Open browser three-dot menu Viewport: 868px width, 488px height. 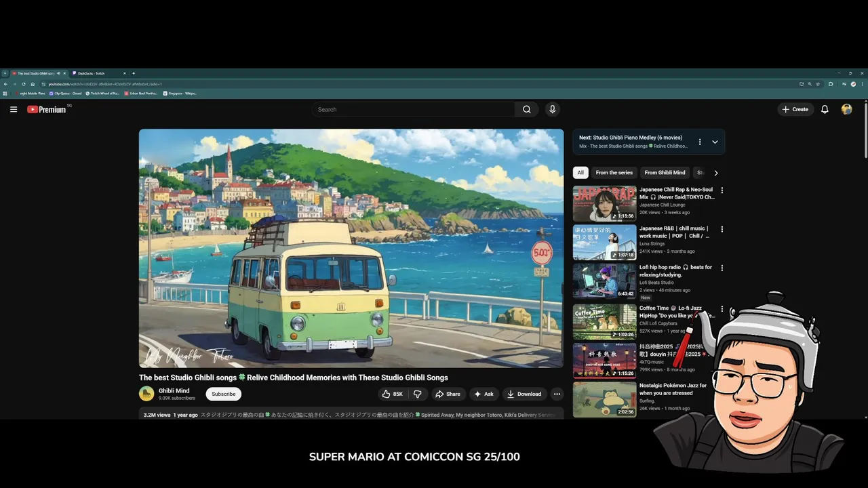pyautogui.click(x=863, y=84)
